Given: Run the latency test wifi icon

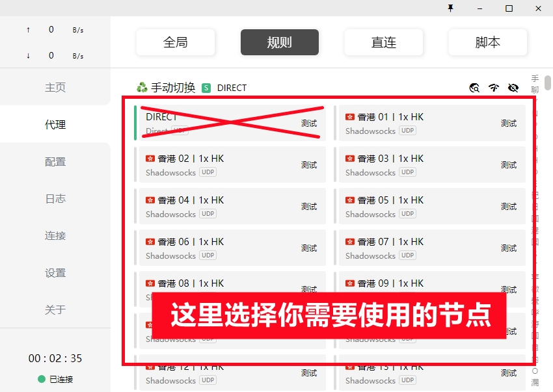Looking at the screenshot, I should (x=494, y=88).
